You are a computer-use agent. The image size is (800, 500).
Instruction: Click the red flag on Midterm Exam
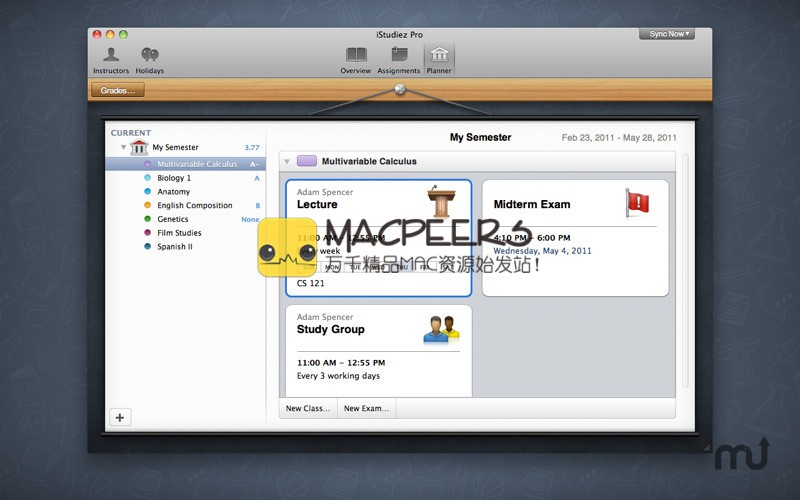click(637, 203)
